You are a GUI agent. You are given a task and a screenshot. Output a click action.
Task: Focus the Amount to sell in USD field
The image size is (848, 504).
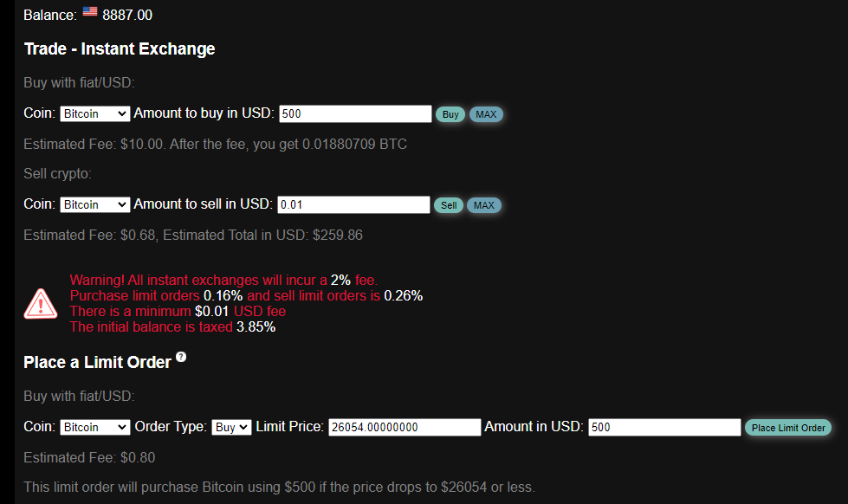pos(353,204)
